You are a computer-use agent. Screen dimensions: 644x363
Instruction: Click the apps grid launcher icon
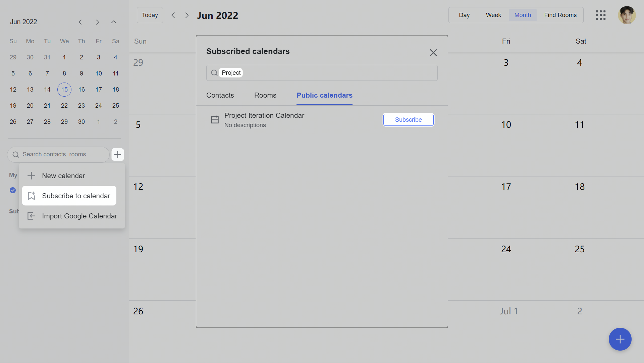(600, 15)
